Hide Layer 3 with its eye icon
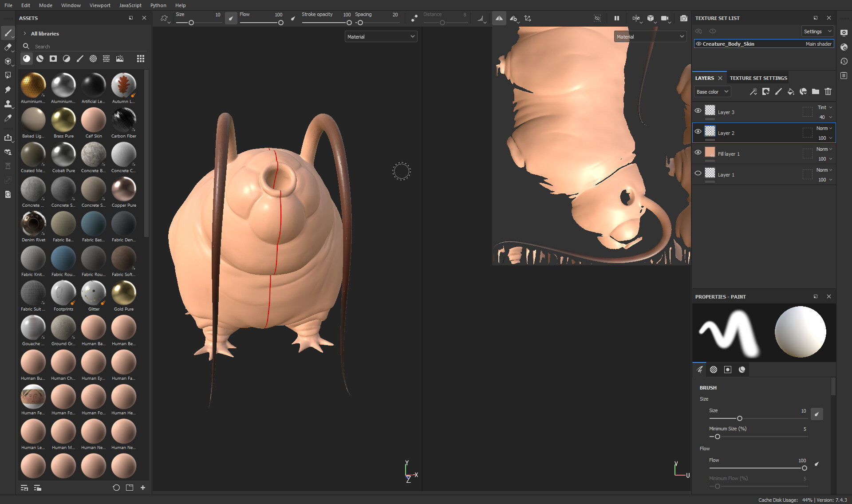852x504 pixels. tap(698, 111)
